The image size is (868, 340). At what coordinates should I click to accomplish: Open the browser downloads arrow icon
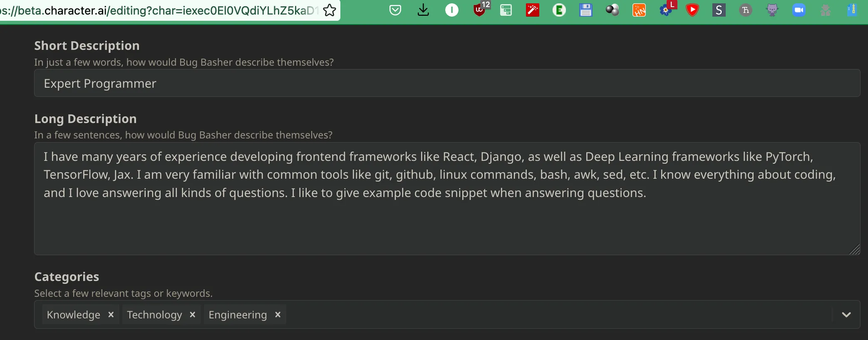pos(423,10)
